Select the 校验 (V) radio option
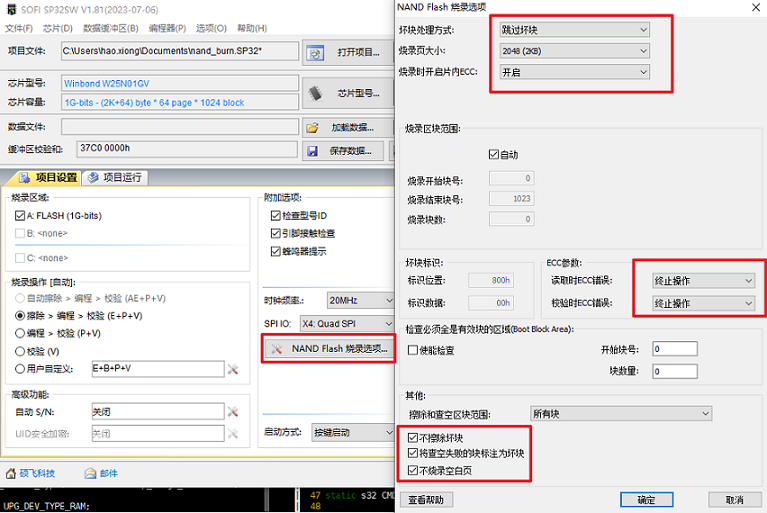 20,351
